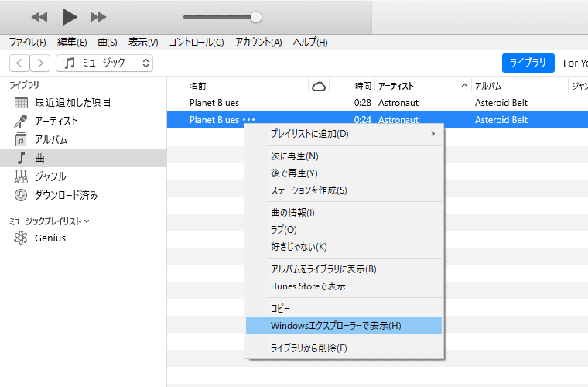Viewport: 588px width, 387px height.
Task: Open the コントロール(C) menu
Action: tap(196, 43)
